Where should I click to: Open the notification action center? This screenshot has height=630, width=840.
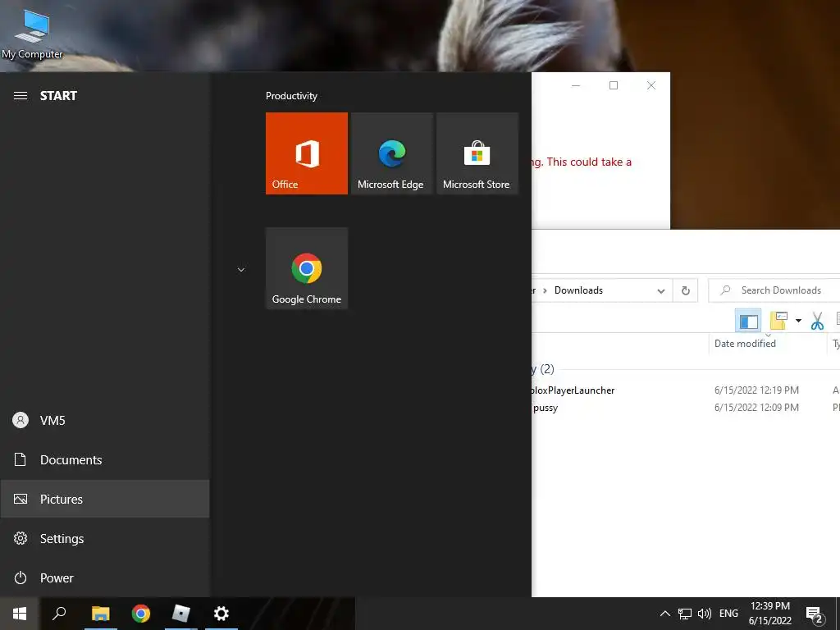click(815, 614)
